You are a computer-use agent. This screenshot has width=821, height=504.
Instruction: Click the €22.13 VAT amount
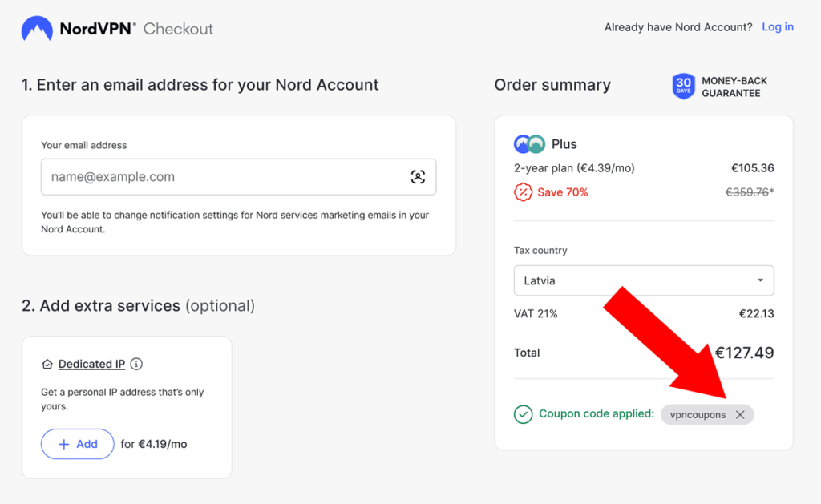tap(756, 313)
